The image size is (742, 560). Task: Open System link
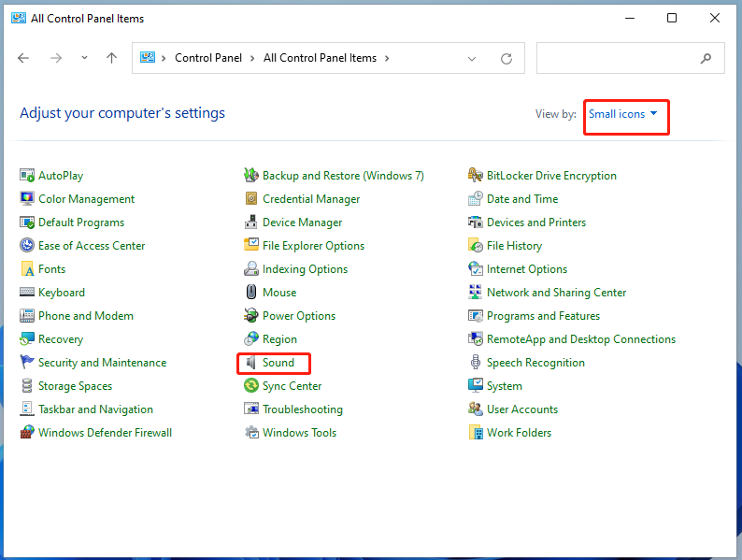(x=505, y=386)
